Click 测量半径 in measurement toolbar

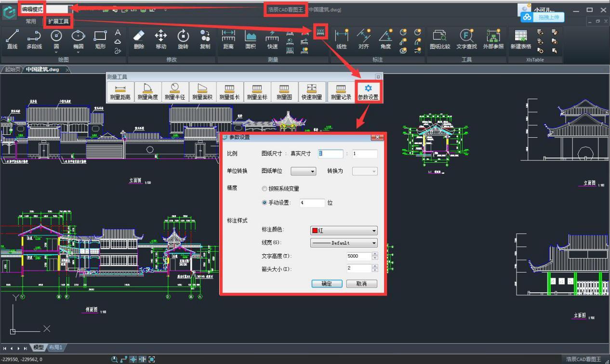click(175, 91)
